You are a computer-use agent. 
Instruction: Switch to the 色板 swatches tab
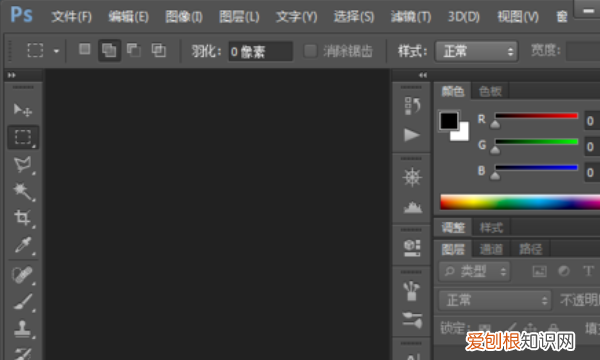coord(490,91)
